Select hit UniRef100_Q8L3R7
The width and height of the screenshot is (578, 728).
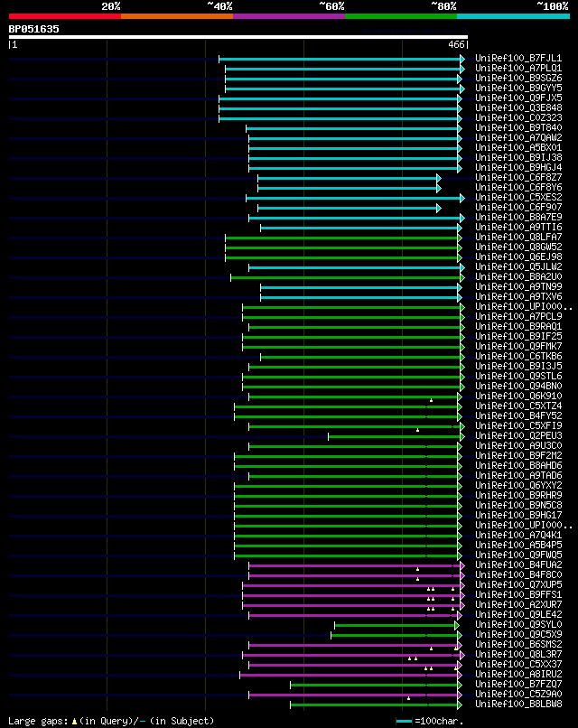click(518, 655)
